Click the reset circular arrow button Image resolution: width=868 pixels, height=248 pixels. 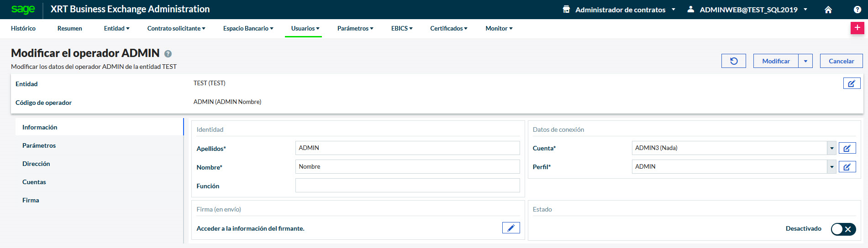(x=733, y=61)
